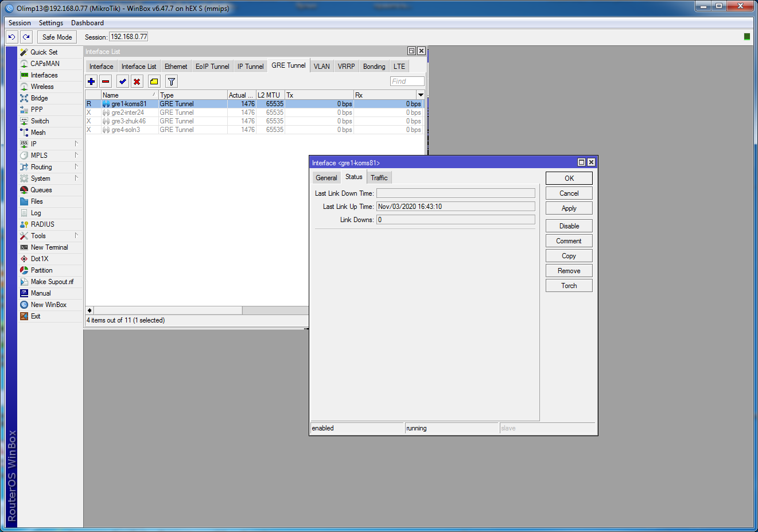The image size is (758, 532).
Task: Click the Name column header
Action: point(129,95)
